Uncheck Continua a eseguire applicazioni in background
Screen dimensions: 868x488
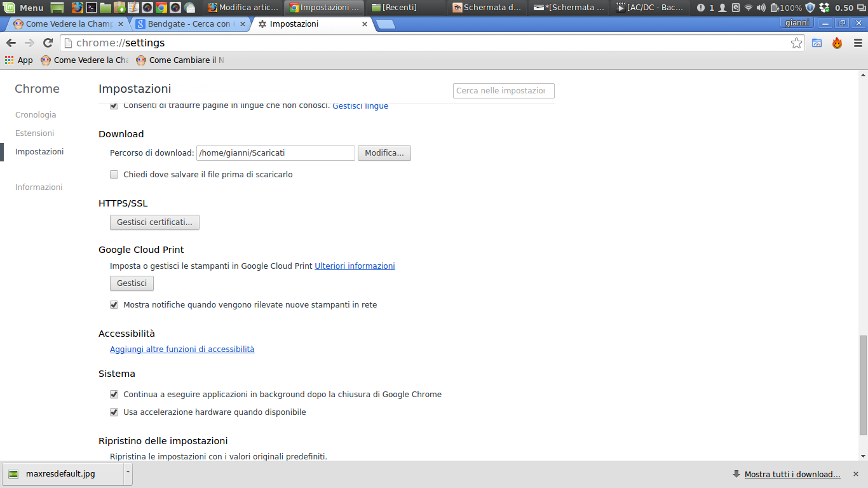tap(114, 395)
